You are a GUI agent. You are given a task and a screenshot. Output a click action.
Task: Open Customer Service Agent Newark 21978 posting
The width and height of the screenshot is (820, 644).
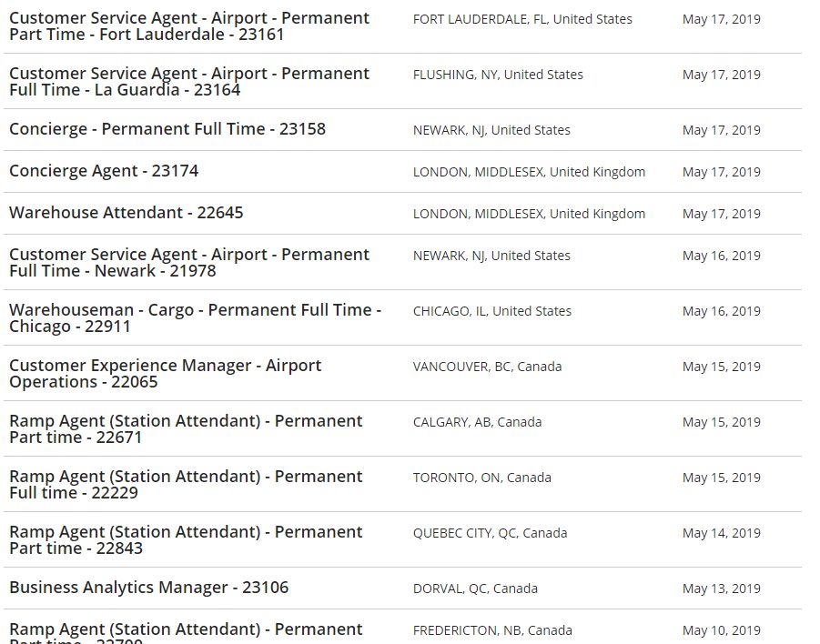click(x=189, y=262)
